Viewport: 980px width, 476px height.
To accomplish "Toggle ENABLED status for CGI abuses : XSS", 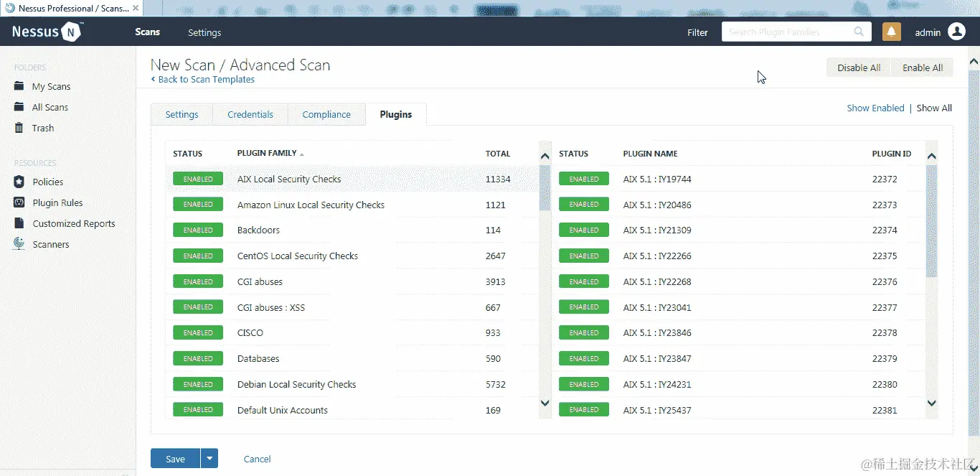I will click(x=198, y=307).
